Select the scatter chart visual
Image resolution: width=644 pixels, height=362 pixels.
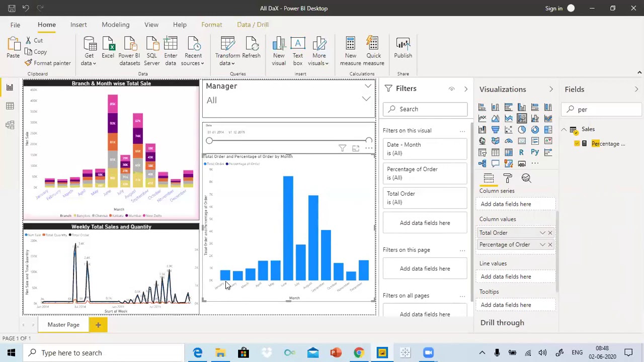click(x=509, y=130)
